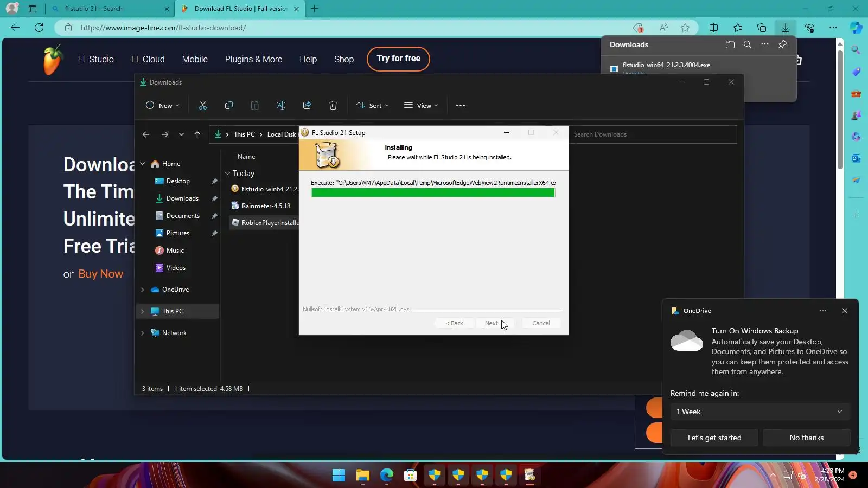
Task: Click the FL Studio fruit logo
Action: tap(53, 60)
